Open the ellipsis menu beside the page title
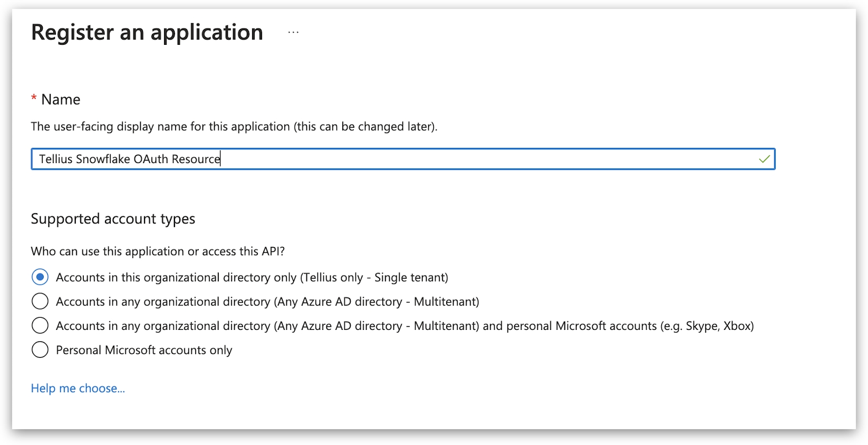The height and width of the screenshot is (445, 868). [x=293, y=33]
